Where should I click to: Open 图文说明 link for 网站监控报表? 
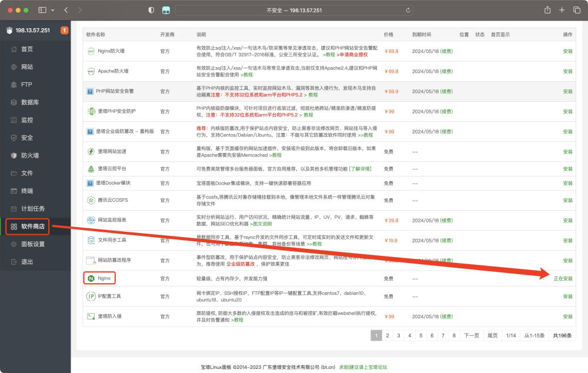click(x=262, y=224)
